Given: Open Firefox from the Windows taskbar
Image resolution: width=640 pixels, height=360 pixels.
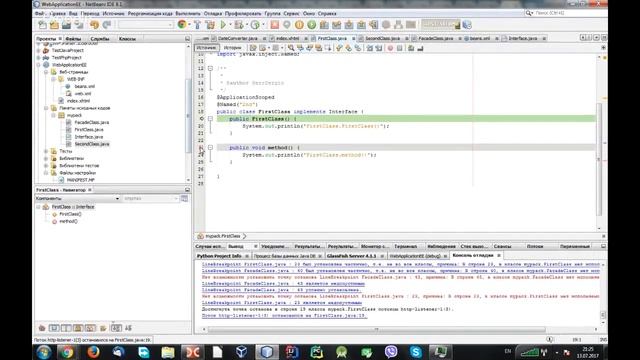Looking at the screenshot, I should (93, 351).
